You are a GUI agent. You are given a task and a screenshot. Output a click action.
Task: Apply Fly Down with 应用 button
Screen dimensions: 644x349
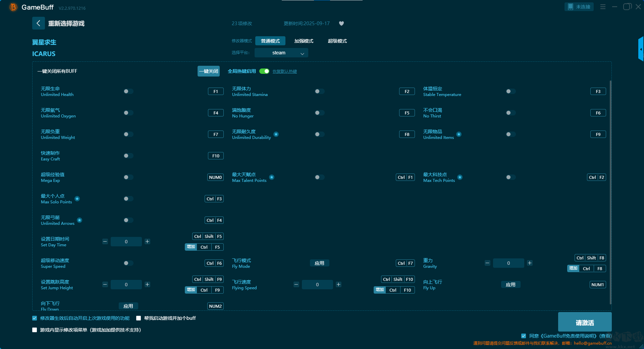pyautogui.click(x=128, y=306)
